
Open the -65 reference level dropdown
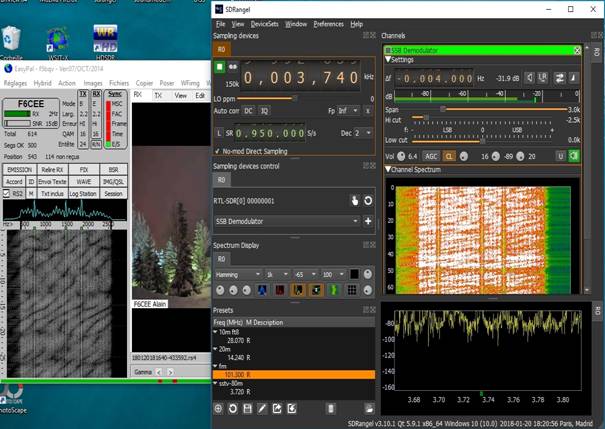pos(305,275)
